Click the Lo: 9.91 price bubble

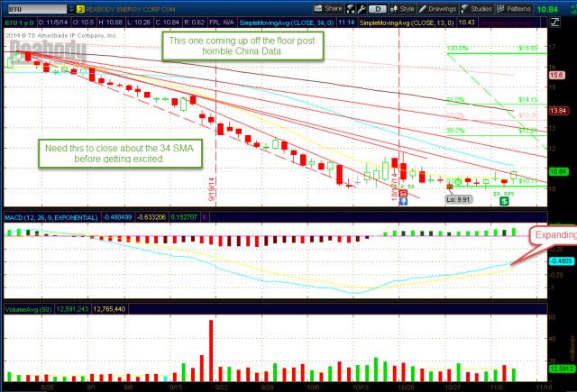coord(459,200)
